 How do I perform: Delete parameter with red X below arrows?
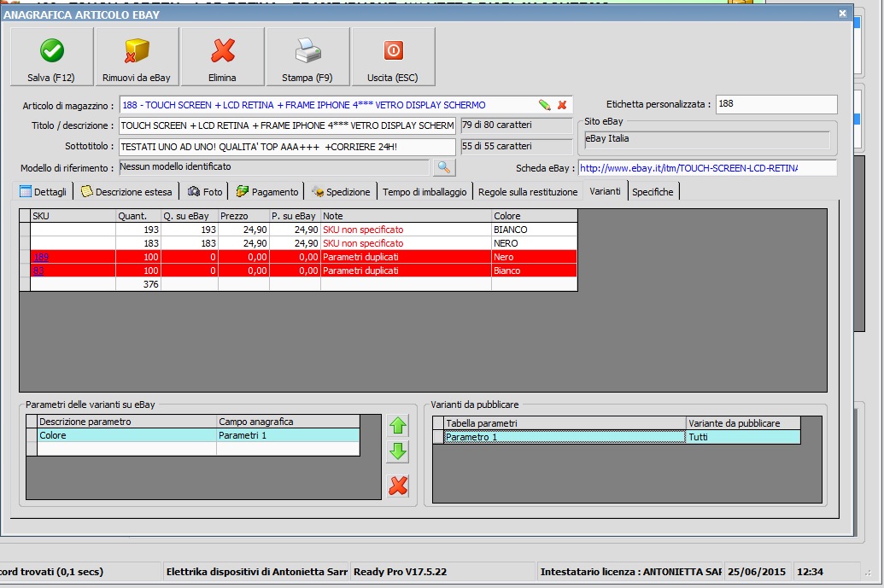coord(398,486)
